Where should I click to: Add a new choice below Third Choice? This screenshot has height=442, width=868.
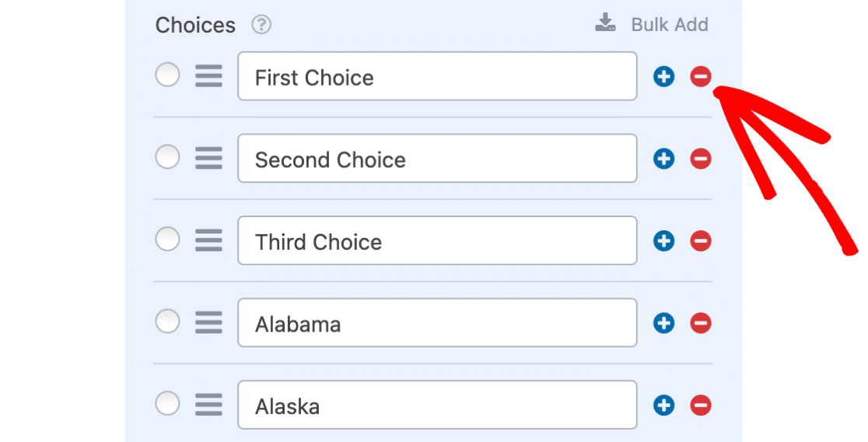(x=663, y=241)
